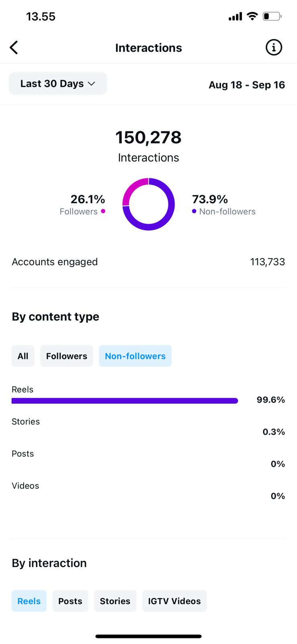Switch to the Posts interaction tab
Image resolution: width=297 pixels, height=644 pixels.
[x=70, y=601]
